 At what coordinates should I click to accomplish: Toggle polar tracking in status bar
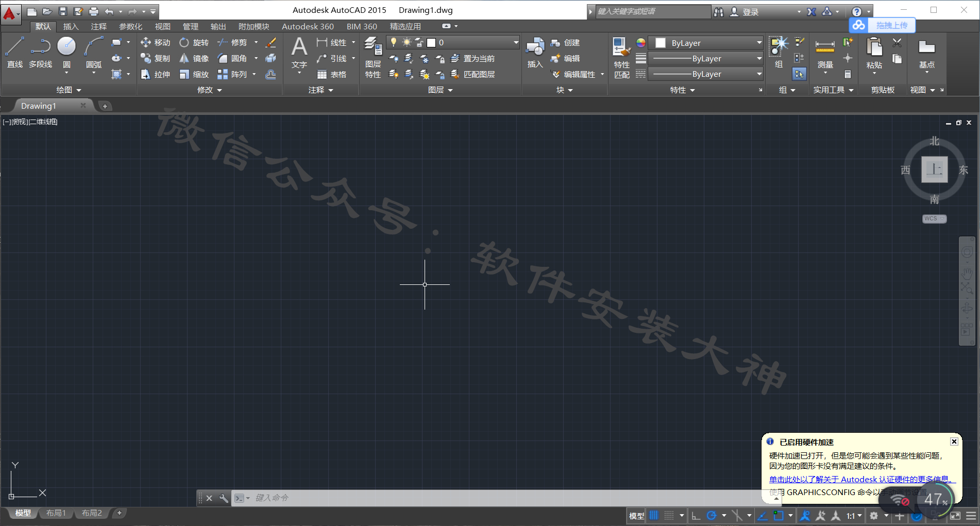pyautogui.click(x=712, y=515)
